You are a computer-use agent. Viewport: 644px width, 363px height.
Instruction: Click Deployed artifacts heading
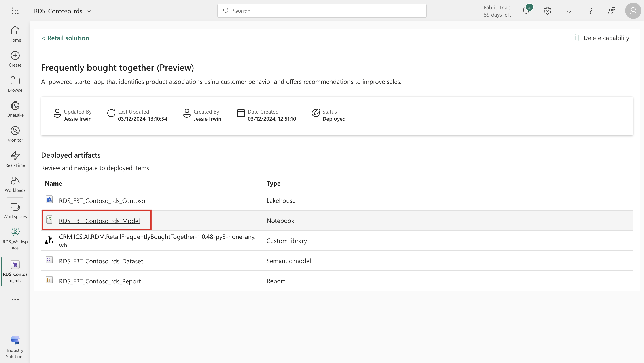71,155
